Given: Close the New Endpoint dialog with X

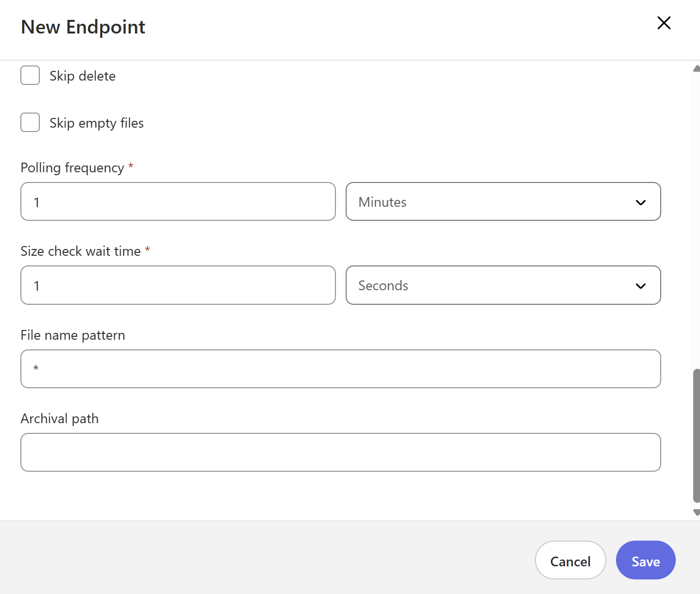Looking at the screenshot, I should [x=664, y=23].
